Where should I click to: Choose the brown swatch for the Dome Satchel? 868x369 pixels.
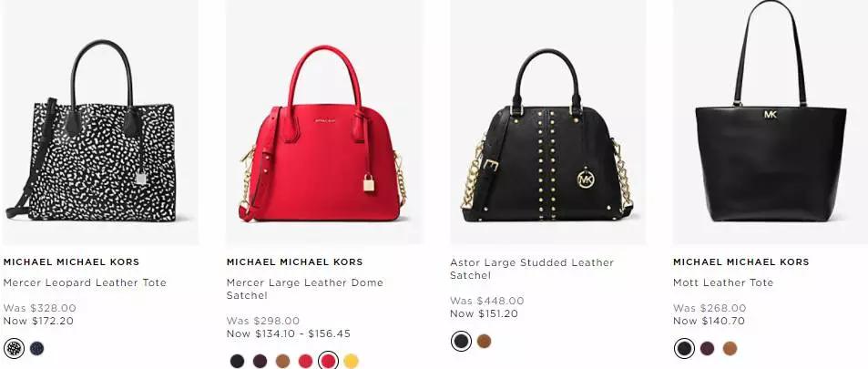click(x=283, y=361)
